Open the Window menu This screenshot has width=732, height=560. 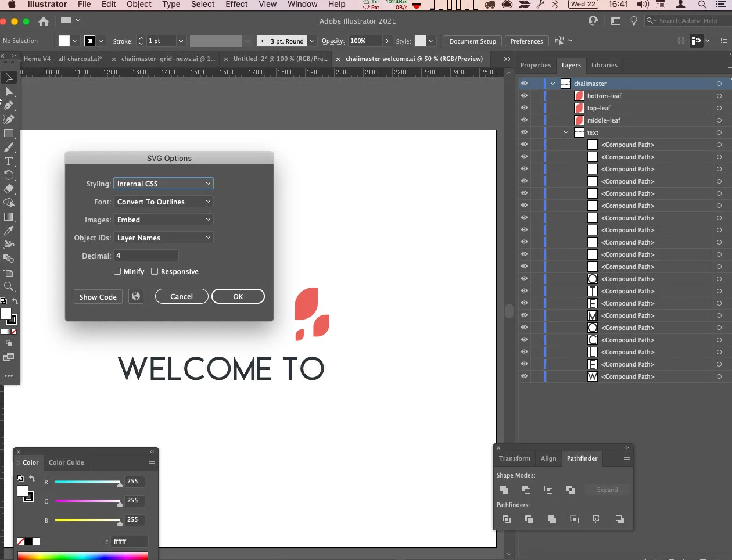pos(302,4)
